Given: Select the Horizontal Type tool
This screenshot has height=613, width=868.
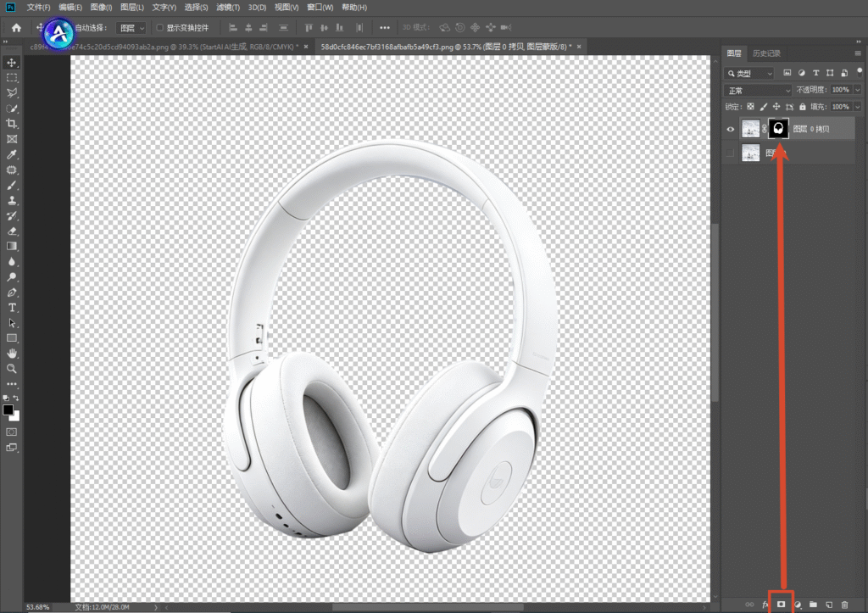Looking at the screenshot, I should pos(12,307).
